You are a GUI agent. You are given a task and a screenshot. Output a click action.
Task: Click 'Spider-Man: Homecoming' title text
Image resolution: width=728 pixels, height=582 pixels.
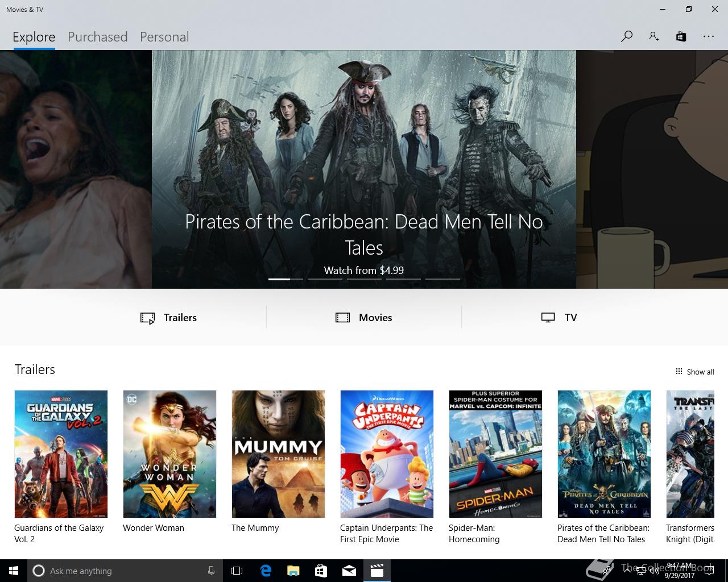point(474,534)
